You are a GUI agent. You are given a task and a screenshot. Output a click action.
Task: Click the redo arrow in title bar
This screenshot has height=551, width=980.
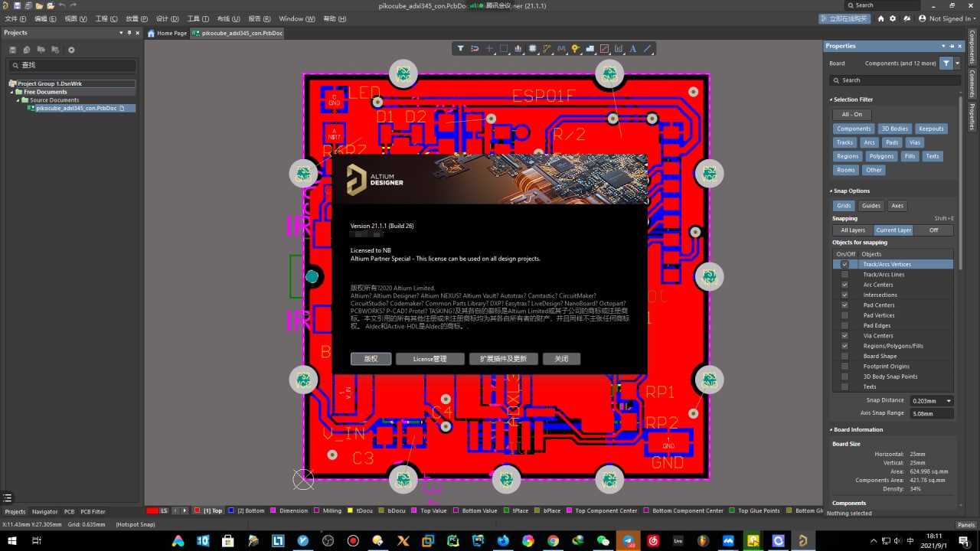coord(73,5)
